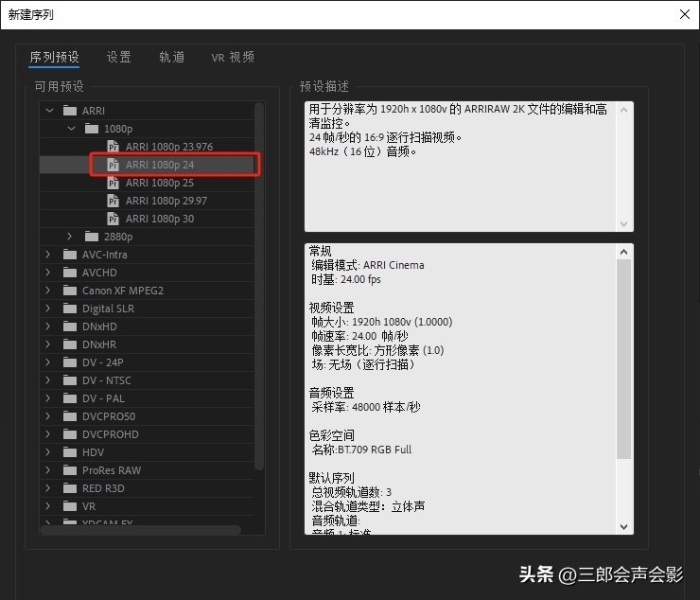
Task: Click the Digital SLR folder icon
Action: 70,309
